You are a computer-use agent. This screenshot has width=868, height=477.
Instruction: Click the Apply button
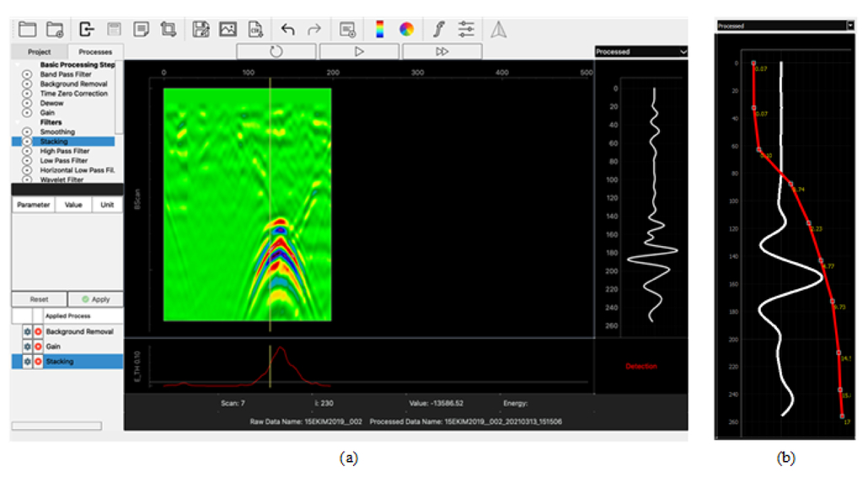96,299
